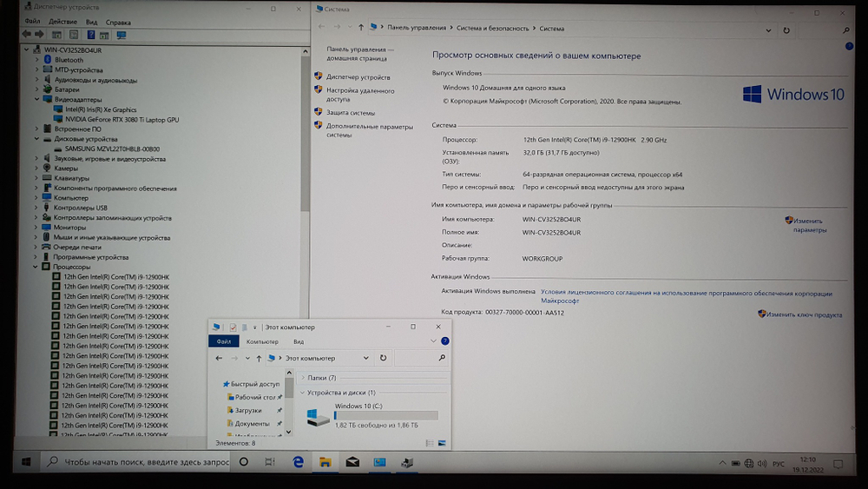The image size is (868, 489).
Task: Collapse the Дисковые устройства category
Action: tap(36, 139)
